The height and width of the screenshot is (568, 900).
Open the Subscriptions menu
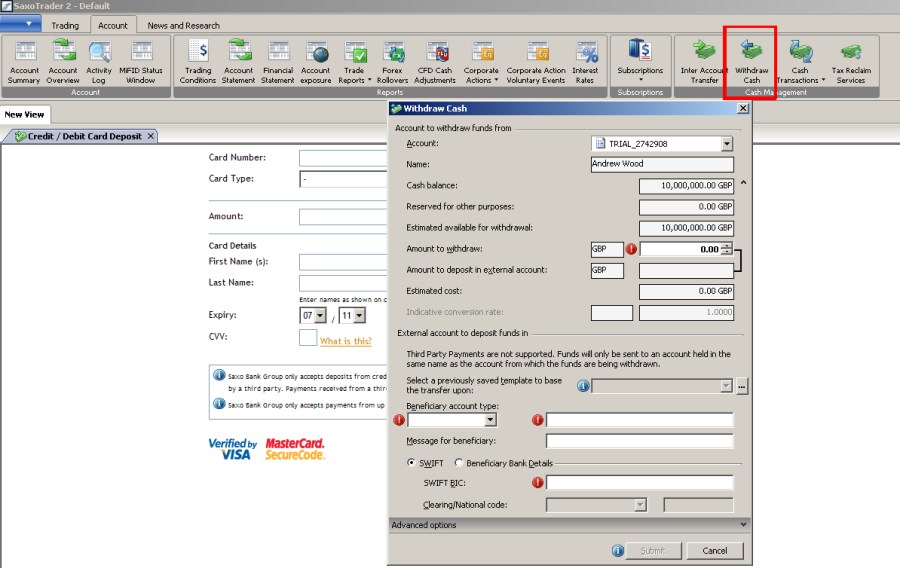coord(640,60)
